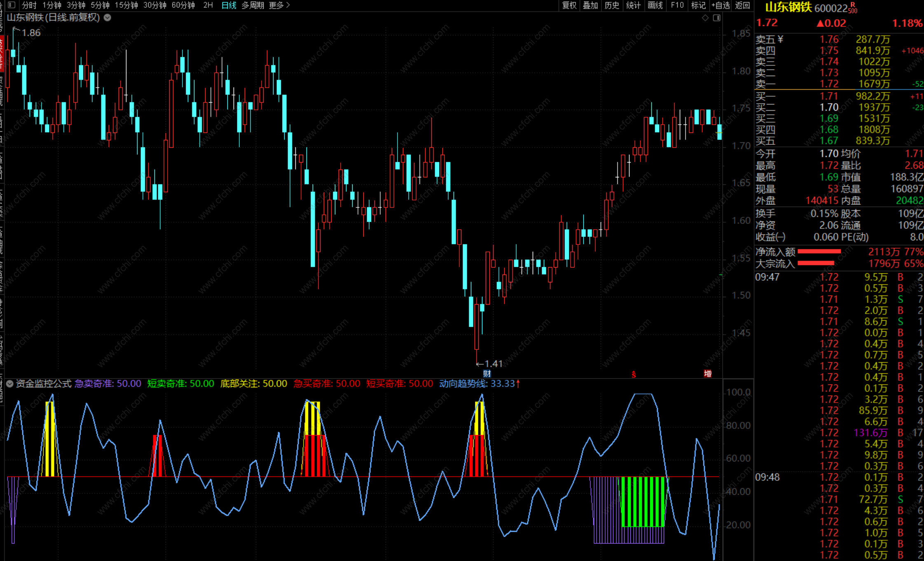Click the 返回 back button
The image size is (924, 561).
(x=742, y=5)
